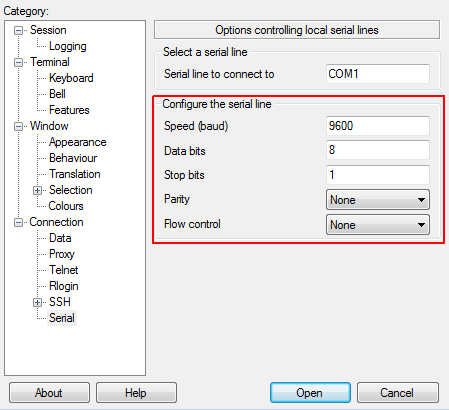449x410 pixels.
Task: Select Proxy under Connection
Action: tap(62, 254)
